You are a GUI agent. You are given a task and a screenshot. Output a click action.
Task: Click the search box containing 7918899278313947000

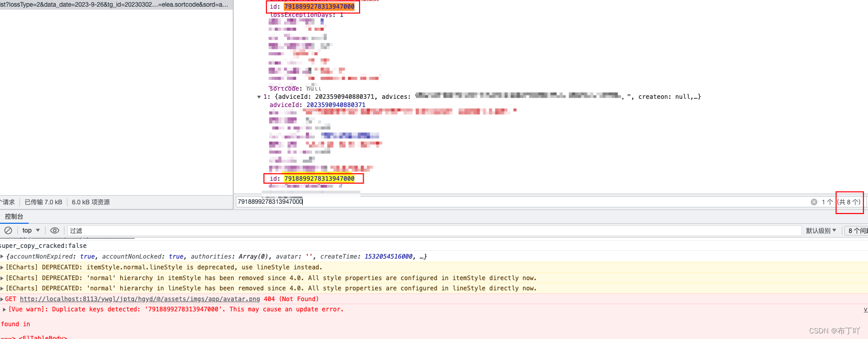click(522, 202)
